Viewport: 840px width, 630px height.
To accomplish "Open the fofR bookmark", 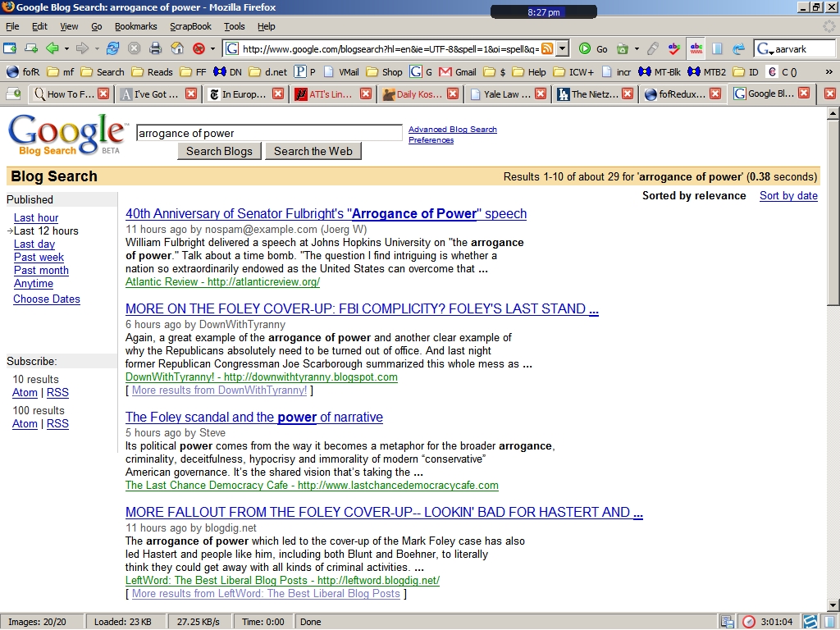I will [23, 72].
